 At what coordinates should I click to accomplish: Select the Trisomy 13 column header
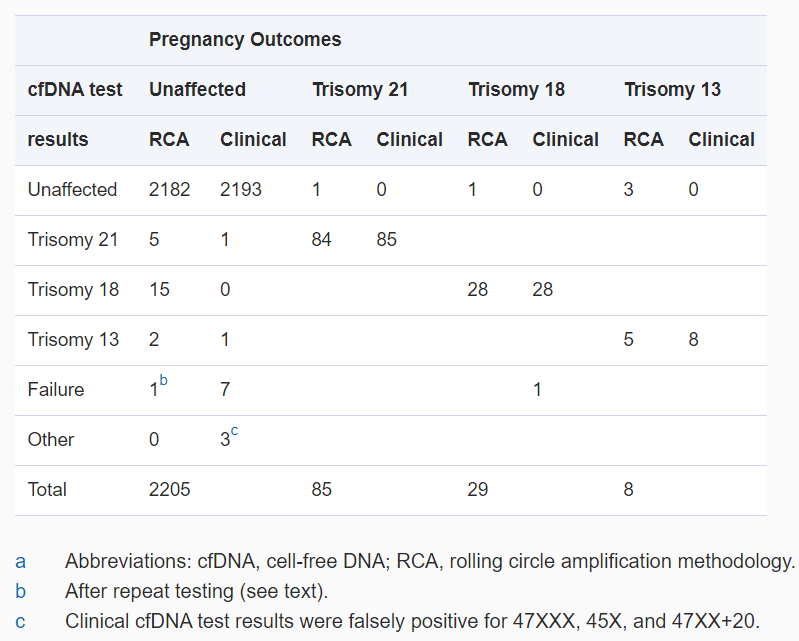point(672,90)
